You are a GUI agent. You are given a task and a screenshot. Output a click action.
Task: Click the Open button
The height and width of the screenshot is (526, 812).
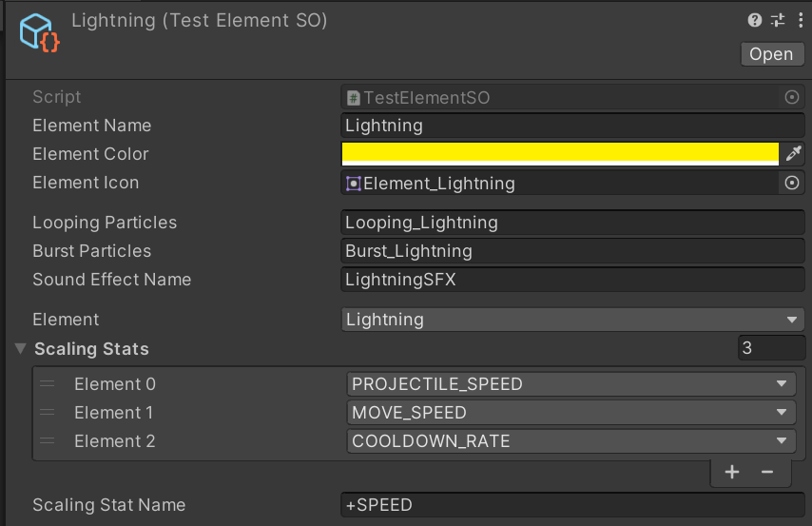click(770, 54)
